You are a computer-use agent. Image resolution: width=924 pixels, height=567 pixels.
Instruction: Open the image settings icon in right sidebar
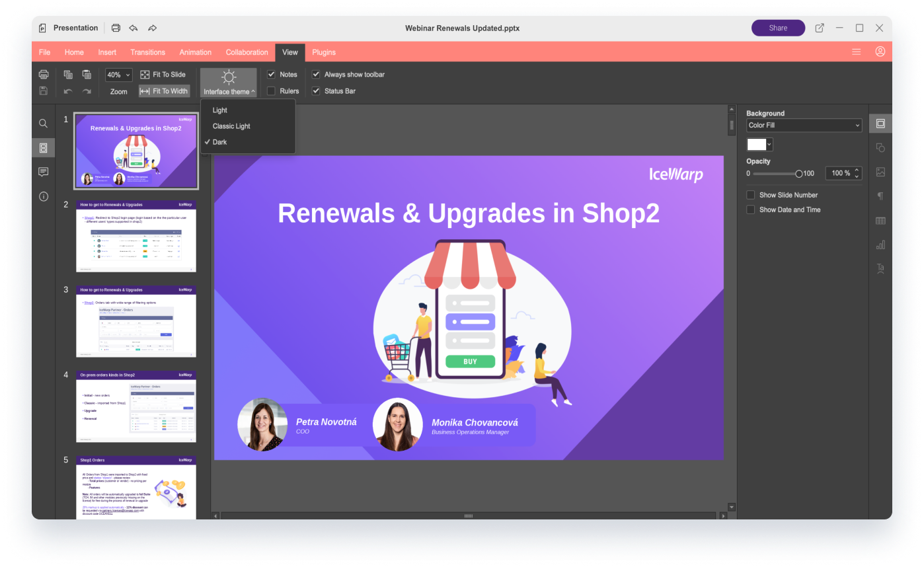[880, 172]
